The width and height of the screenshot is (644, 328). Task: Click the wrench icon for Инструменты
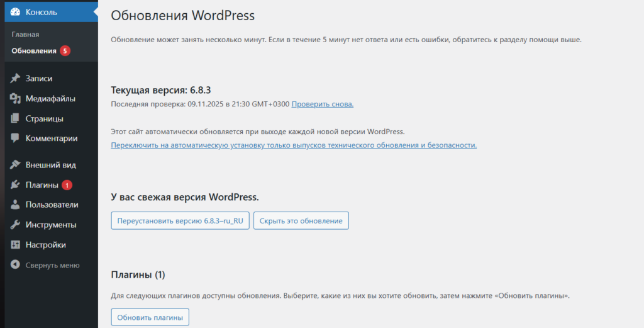16,225
